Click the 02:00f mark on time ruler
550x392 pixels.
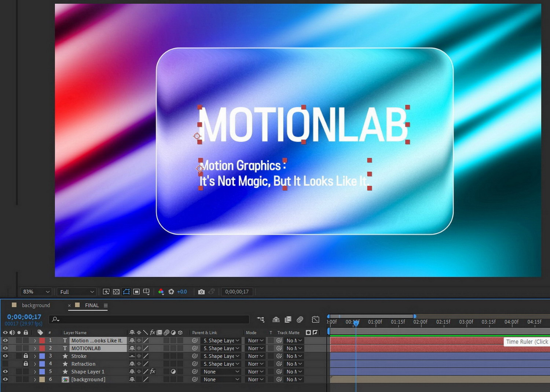click(420, 322)
